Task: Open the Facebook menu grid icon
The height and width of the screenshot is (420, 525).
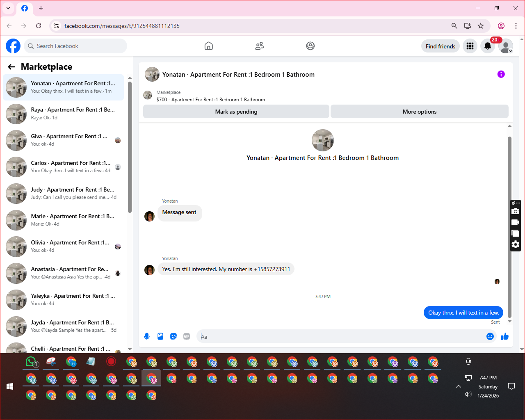Action: pyautogui.click(x=470, y=46)
